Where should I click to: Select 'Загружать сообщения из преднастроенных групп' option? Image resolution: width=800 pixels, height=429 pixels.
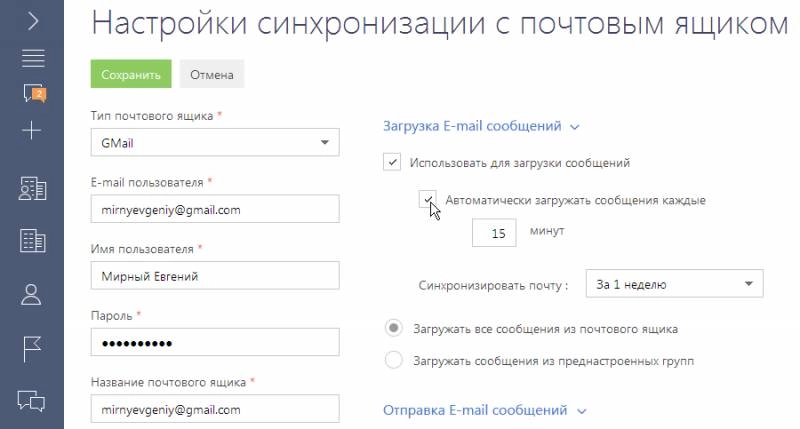[x=394, y=360]
